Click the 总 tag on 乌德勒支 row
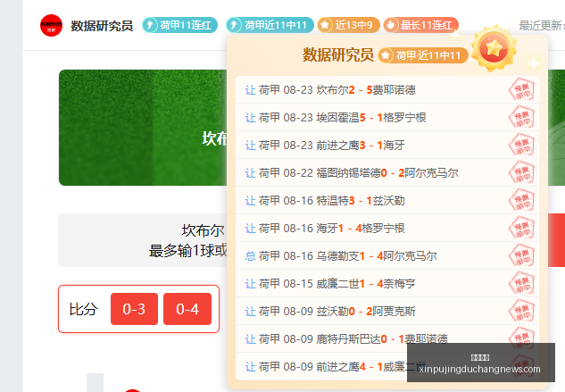565x392 pixels. click(x=251, y=256)
